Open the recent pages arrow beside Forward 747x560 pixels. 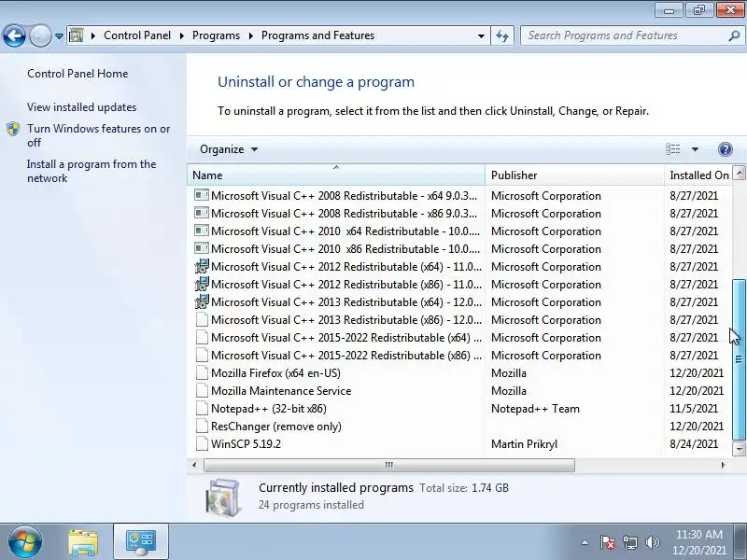click(59, 36)
